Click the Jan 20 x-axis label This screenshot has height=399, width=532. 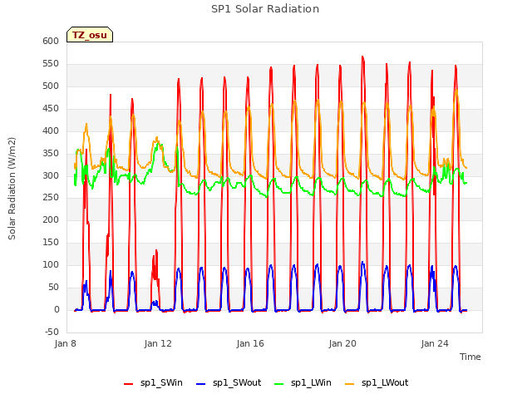coord(342,343)
